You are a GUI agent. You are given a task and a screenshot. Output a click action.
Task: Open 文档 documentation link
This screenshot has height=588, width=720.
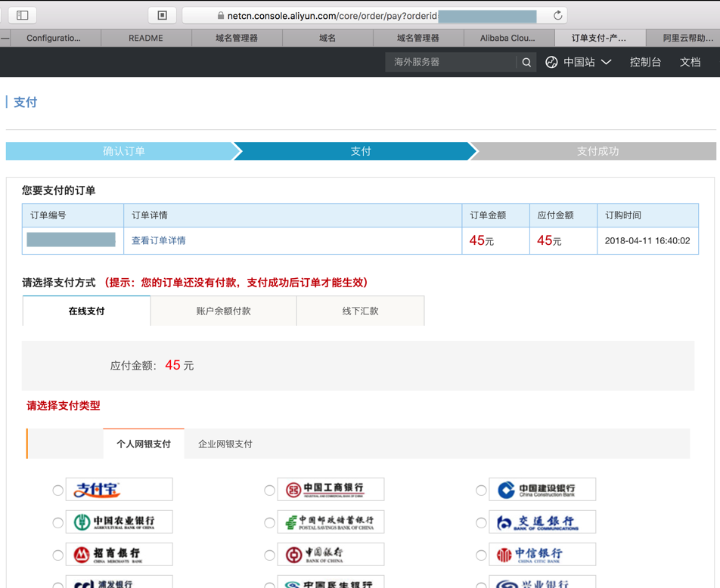691,62
